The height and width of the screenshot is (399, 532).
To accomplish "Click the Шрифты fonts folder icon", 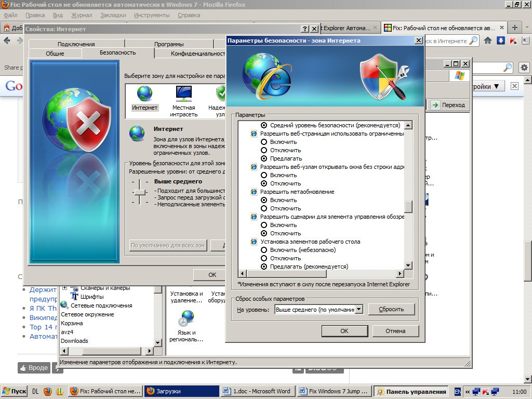I will coord(74,297).
